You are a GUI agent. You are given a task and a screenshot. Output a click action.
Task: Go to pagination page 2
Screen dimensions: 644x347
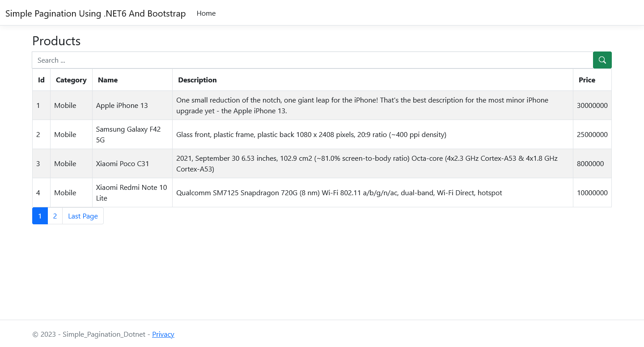55,216
